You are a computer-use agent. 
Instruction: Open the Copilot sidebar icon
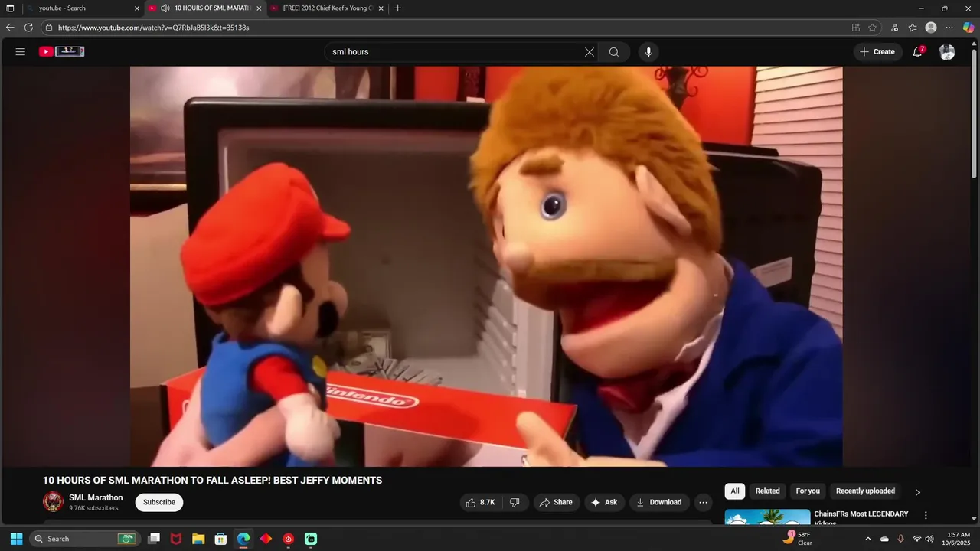click(969, 28)
